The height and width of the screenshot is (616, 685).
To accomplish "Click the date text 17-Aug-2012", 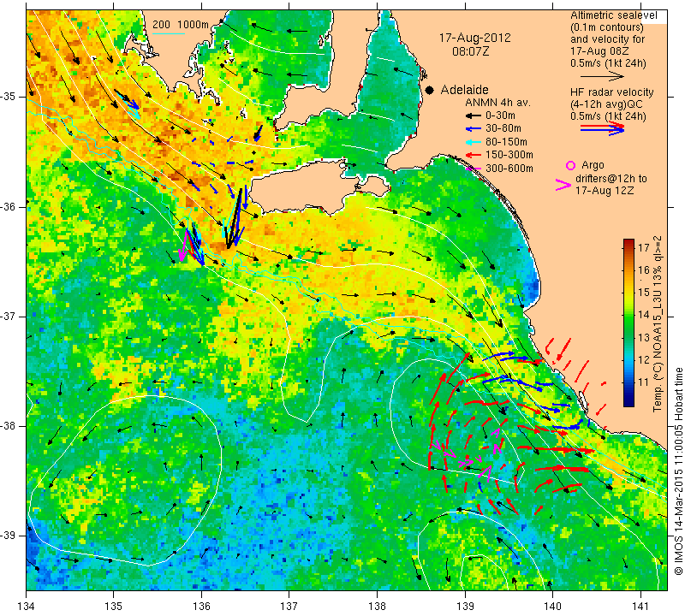I will click(475, 38).
